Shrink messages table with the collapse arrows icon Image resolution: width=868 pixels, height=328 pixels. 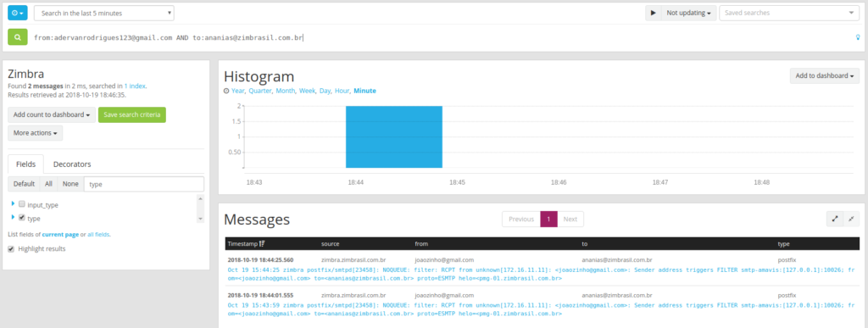[x=851, y=219]
